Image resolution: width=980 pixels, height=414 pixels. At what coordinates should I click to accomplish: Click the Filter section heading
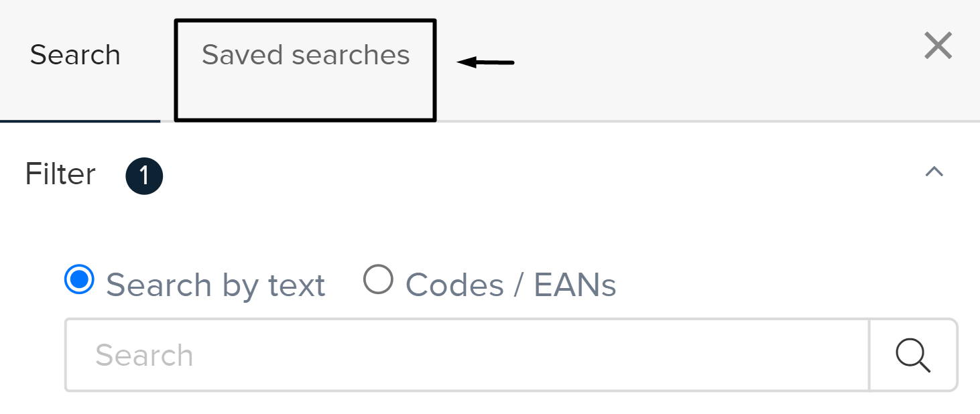pos(60,174)
